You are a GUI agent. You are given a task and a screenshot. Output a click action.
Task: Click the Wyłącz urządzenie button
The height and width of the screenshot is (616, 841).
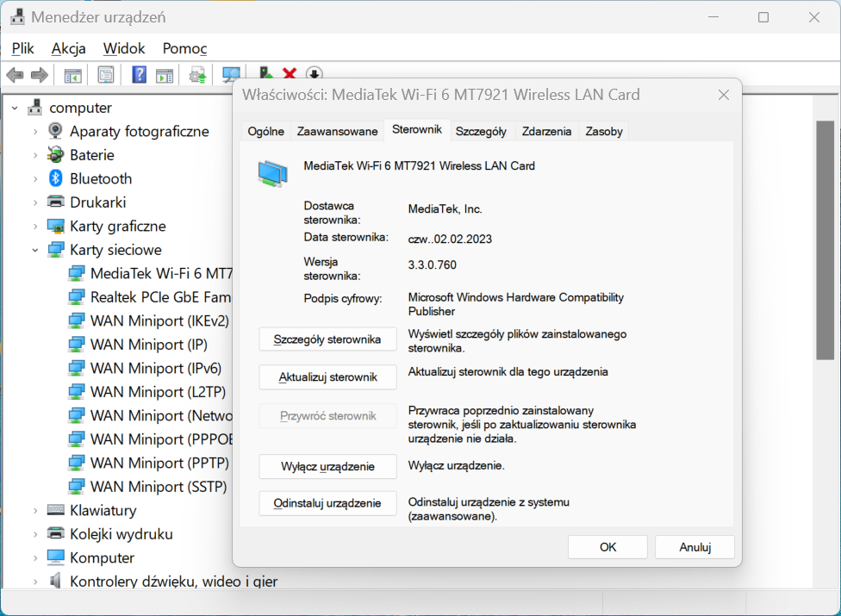click(327, 466)
